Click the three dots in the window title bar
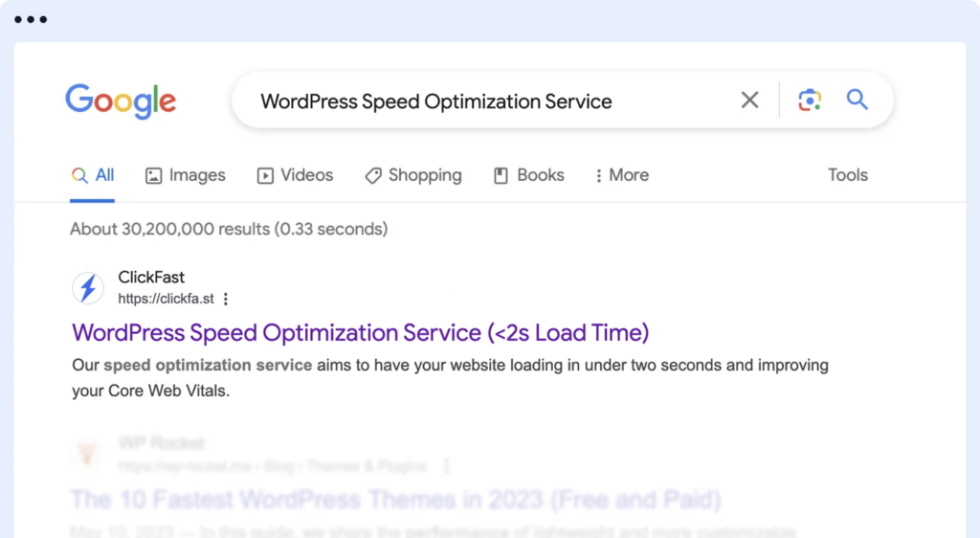980x538 pixels. [31, 20]
